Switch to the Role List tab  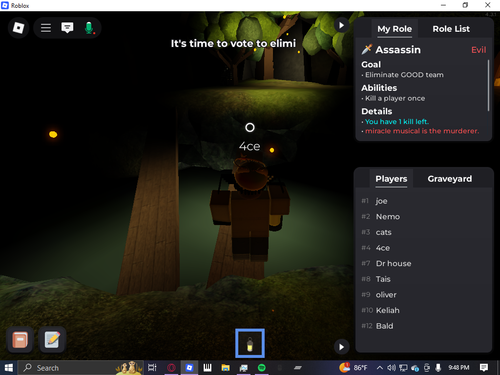pyautogui.click(x=451, y=29)
